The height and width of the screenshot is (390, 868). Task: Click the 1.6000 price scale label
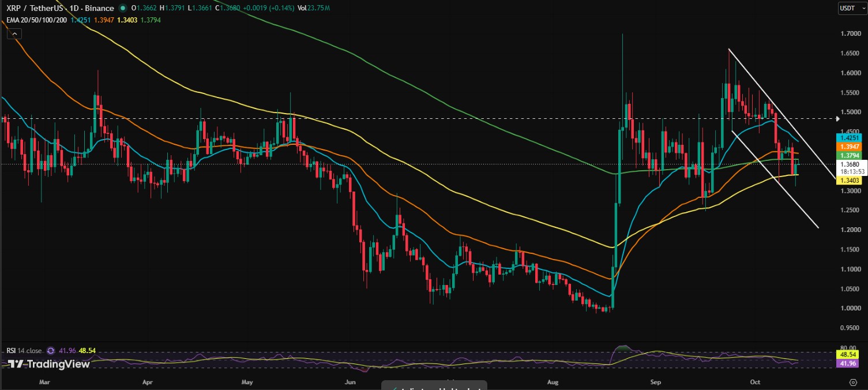coord(850,73)
